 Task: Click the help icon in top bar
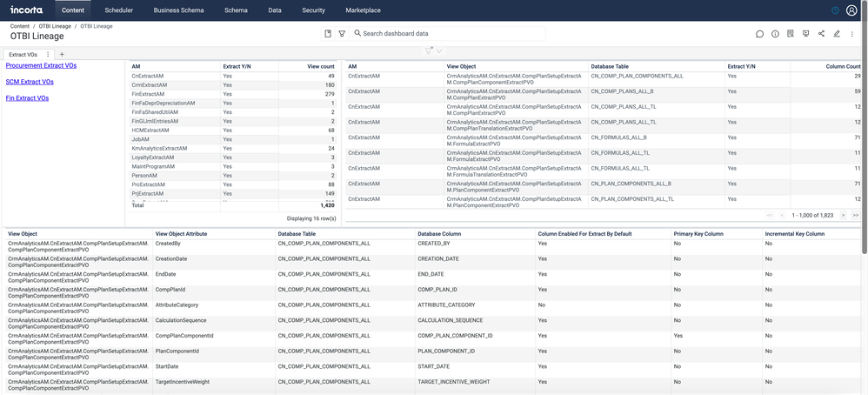point(836,10)
